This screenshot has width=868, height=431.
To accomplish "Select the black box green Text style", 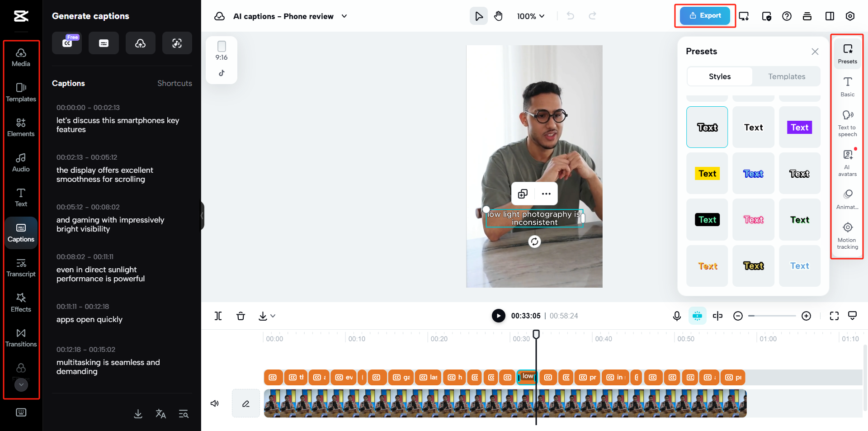I will (x=707, y=219).
